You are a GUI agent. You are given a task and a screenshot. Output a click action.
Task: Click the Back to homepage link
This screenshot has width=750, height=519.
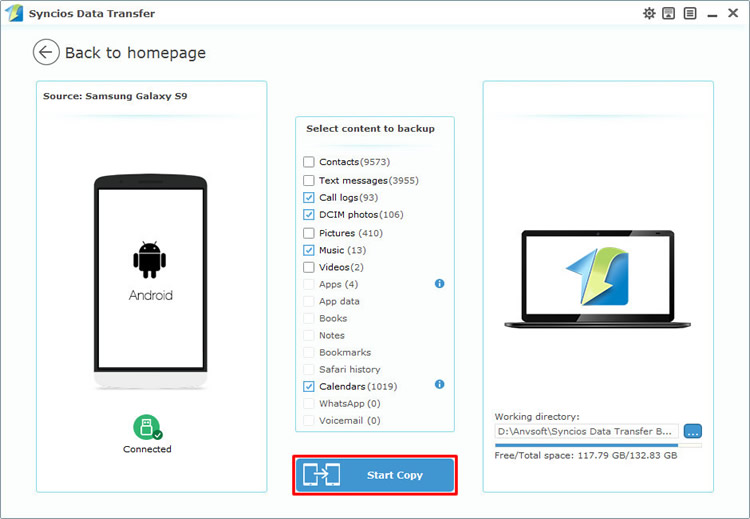pyautogui.click(x=135, y=53)
